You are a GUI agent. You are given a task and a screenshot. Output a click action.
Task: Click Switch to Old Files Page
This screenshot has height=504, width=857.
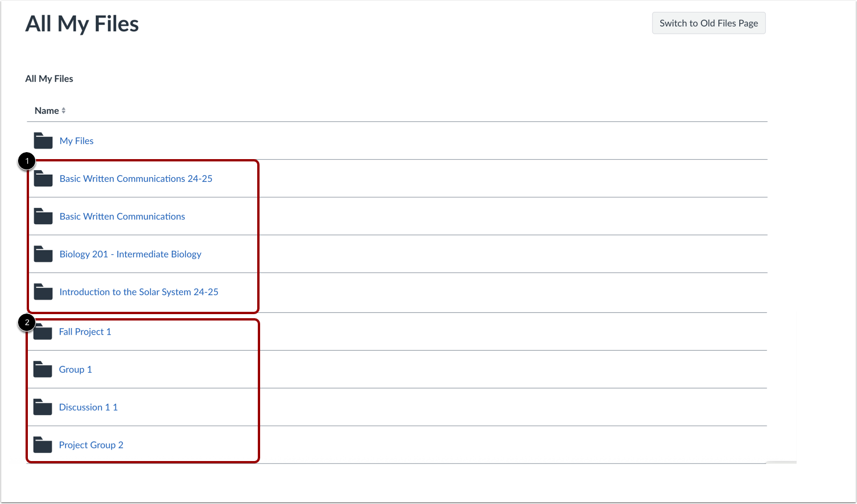pyautogui.click(x=708, y=23)
